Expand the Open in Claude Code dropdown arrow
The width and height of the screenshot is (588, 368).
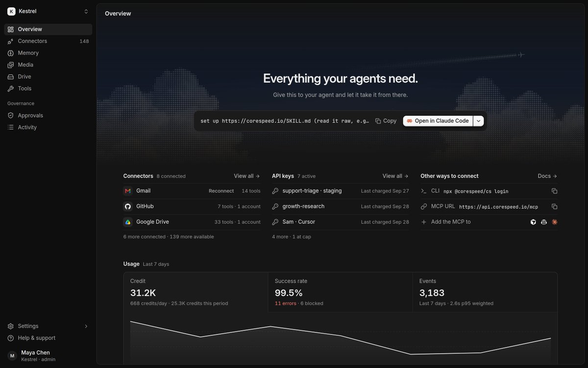479,121
